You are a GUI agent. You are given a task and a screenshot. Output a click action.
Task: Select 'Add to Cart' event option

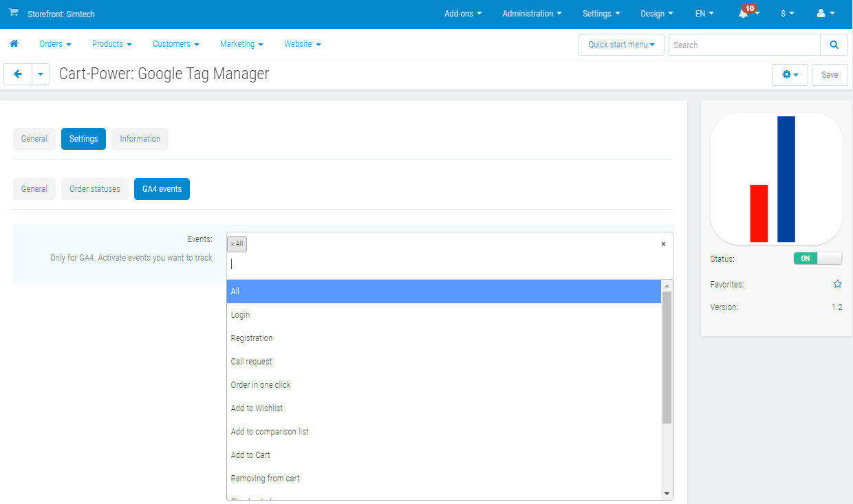coord(250,455)
